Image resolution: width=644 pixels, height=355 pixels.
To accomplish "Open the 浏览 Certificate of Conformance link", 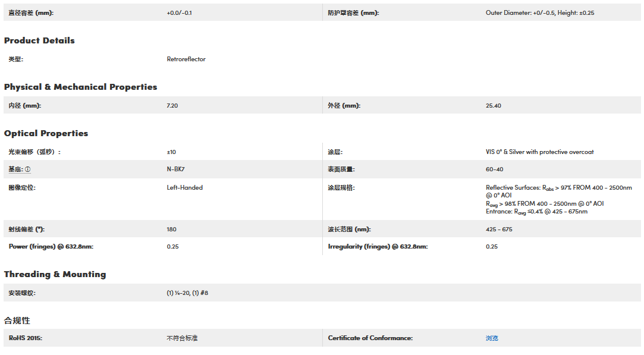I will 492,338.
